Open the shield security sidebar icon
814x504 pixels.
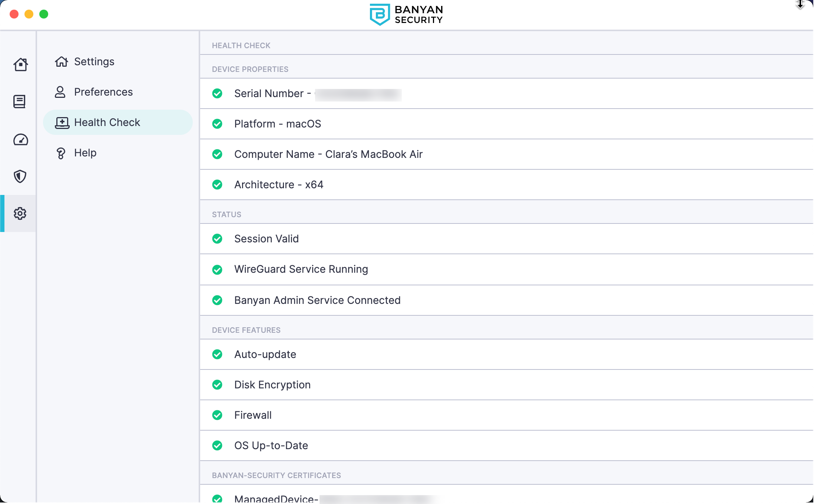20,176
